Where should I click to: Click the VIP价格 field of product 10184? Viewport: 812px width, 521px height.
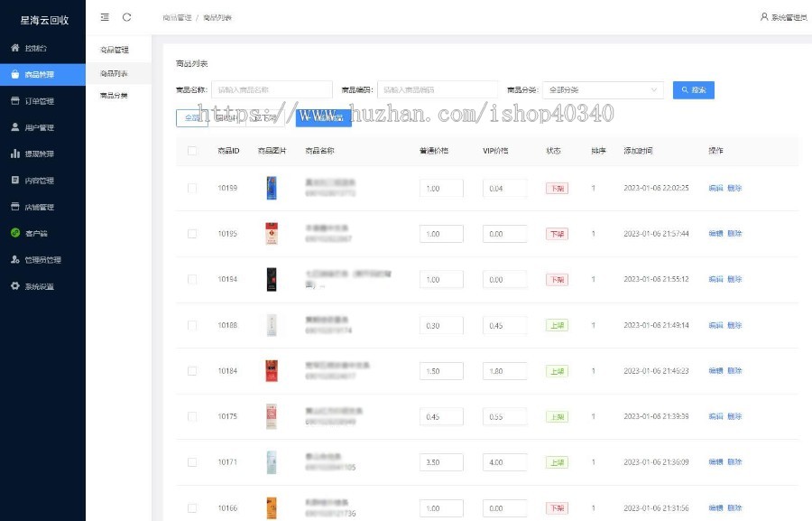505,371
